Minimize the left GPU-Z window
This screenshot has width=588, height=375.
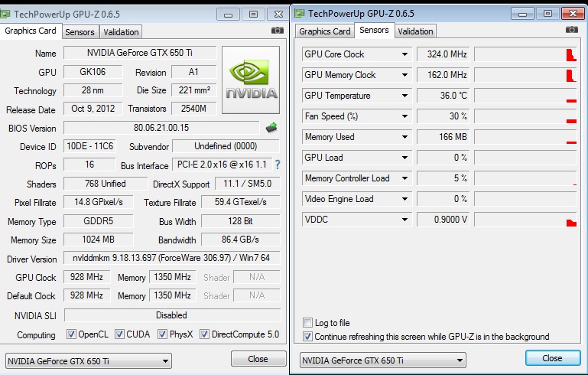[228, 15]
